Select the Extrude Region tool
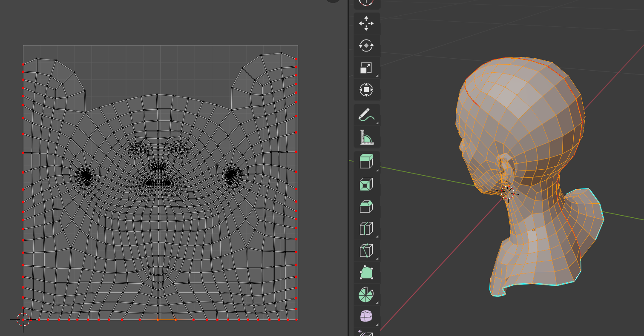Image resolution: width=644 pixels, height=336 pixels. 366,162
